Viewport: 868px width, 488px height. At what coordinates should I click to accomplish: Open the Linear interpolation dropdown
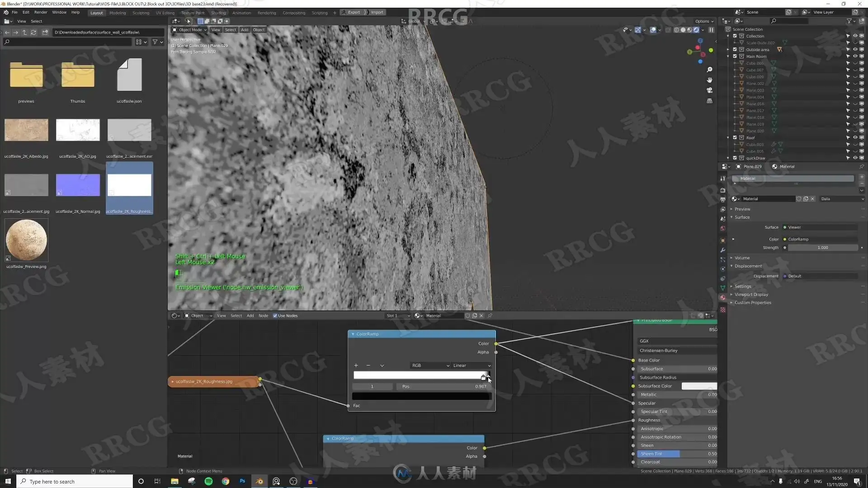[x=472, y=366]
